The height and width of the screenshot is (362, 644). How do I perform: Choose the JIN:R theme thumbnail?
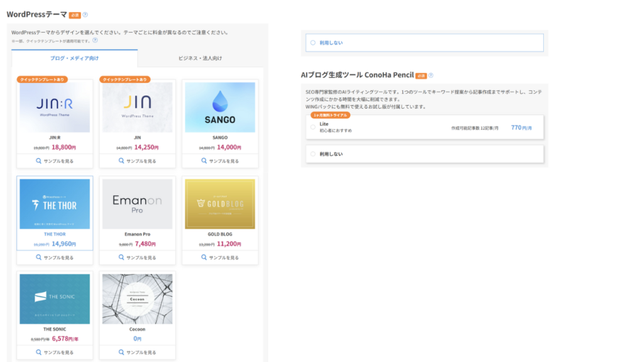(55, 107)
